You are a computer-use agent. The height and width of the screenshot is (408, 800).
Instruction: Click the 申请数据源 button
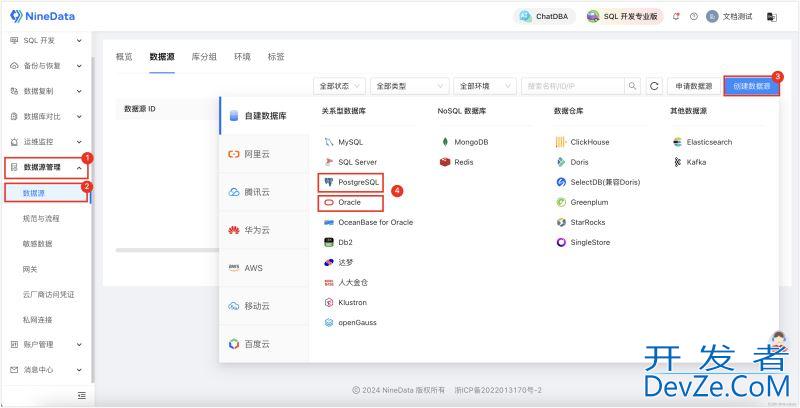click(693, 86)
